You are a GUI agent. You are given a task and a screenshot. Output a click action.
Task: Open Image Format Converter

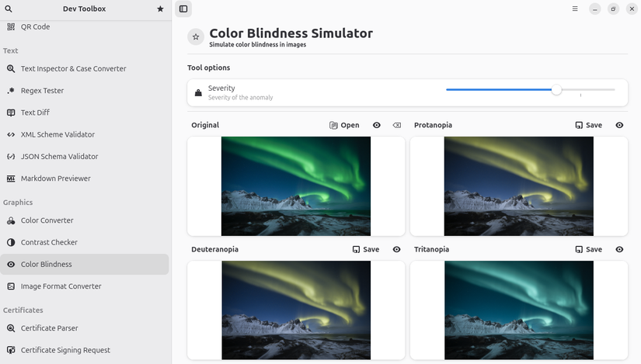84,286
